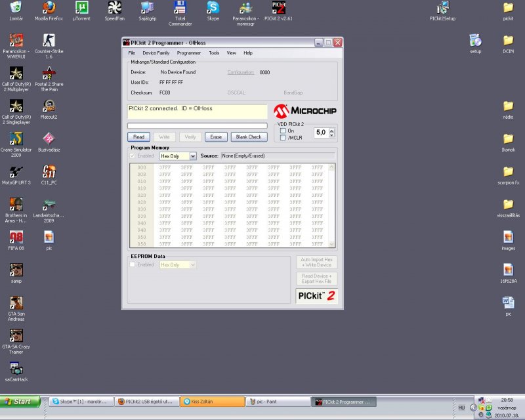525x420 pixels.
Task: Click the Windows Start button
Action: [x=20, y=402]
